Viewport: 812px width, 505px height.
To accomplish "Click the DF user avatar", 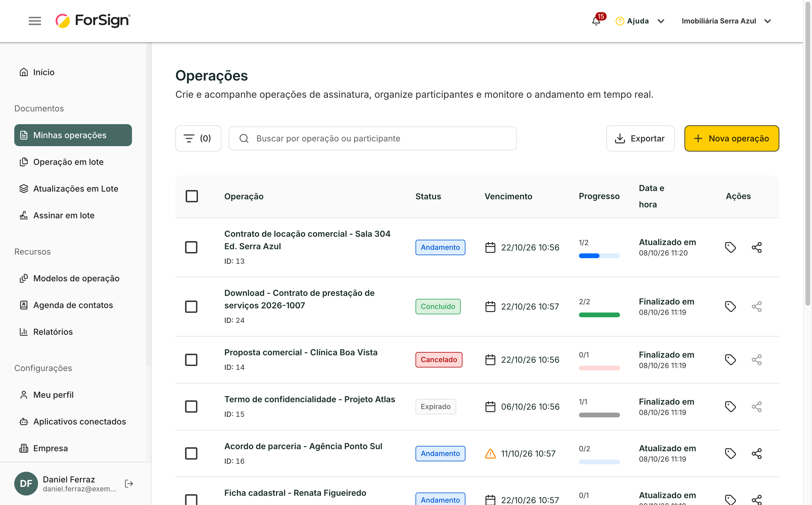I will point(26,483).
